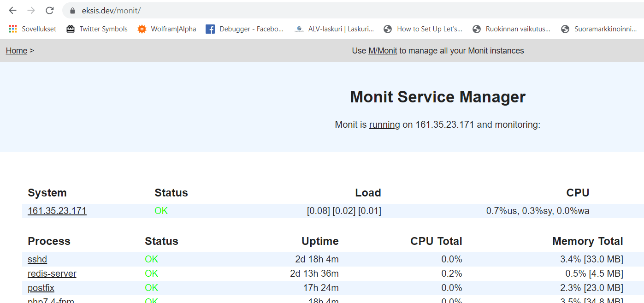Follow the M/Monit link in header
This screenshot has width=644, height=303.
click(383, 51)
